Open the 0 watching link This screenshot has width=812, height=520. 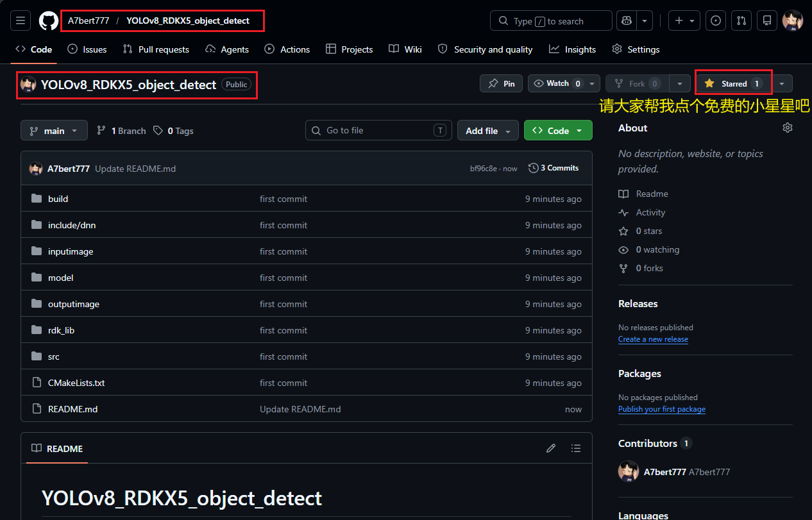(x=649, y=249)
